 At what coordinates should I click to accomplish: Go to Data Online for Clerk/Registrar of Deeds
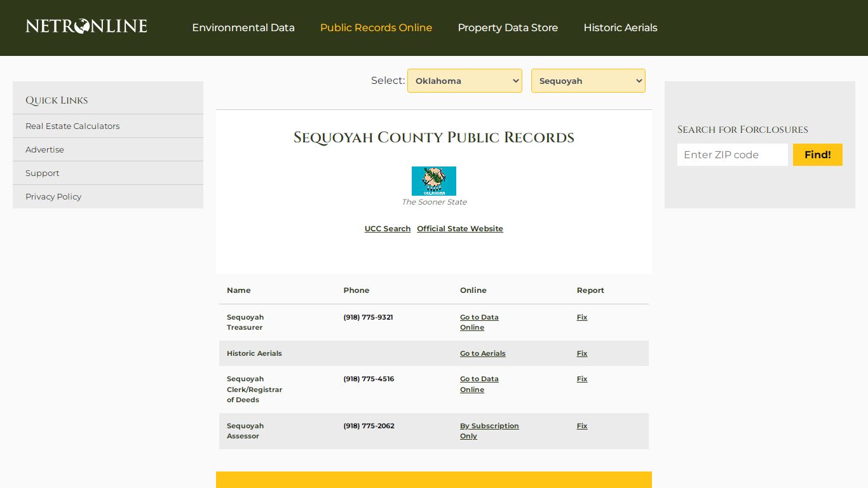(479, 384)
